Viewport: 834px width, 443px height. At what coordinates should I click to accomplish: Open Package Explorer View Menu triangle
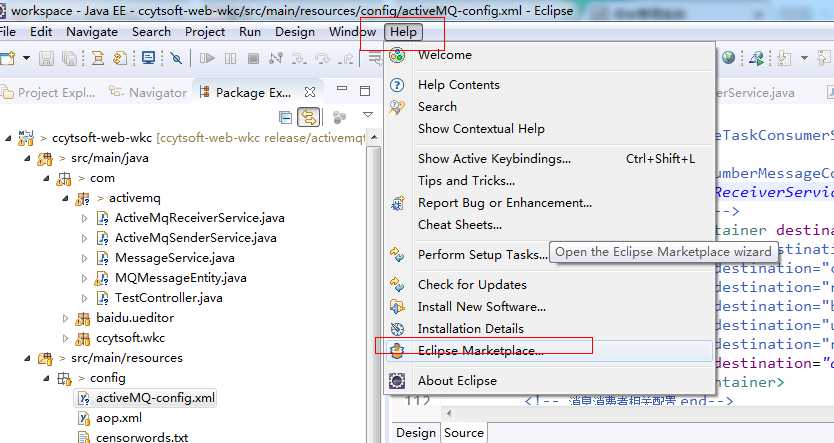(368, 115)
